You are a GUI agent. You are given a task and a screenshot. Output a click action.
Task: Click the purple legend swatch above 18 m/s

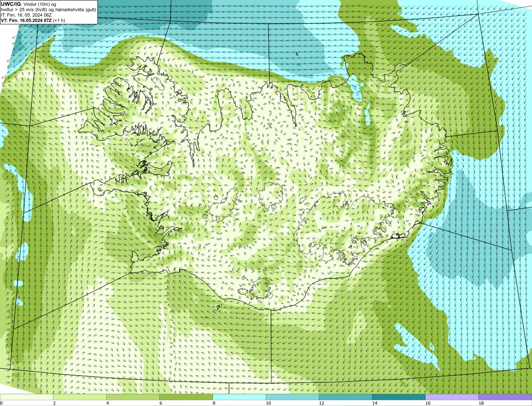point(505,397)
